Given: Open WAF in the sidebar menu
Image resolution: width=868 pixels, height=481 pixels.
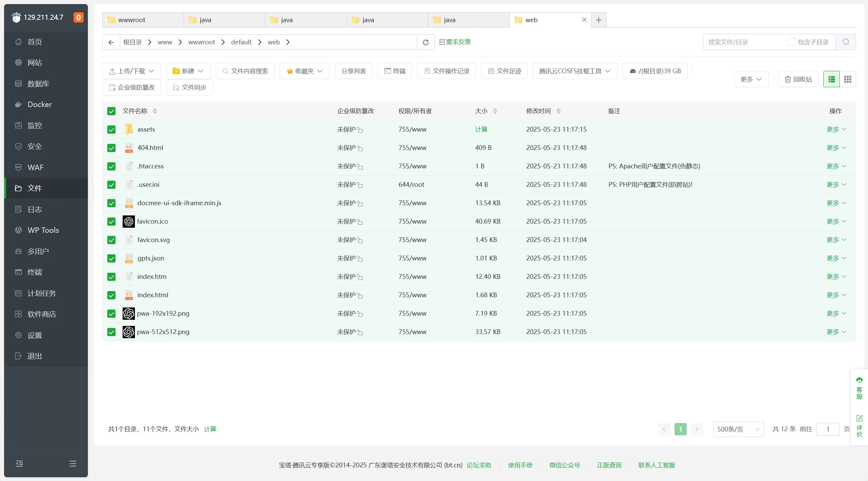Looking at the screenshot, I should tap(35, 167).
